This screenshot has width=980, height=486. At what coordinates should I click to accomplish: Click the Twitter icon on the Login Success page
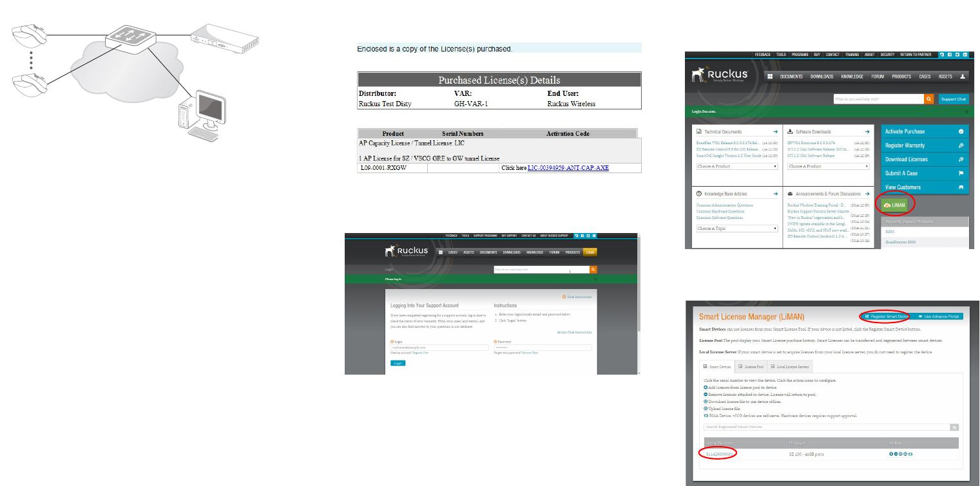[957, 55]
